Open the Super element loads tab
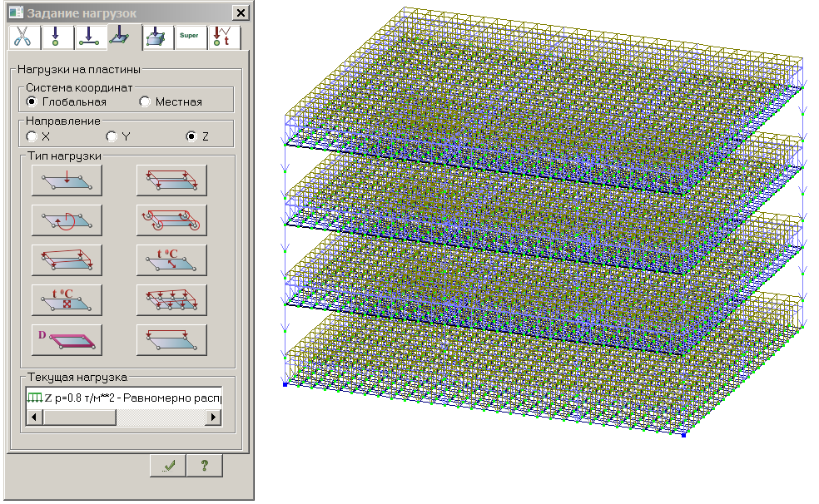The height and width of the screenshot is (504, 819). [190, 37]
